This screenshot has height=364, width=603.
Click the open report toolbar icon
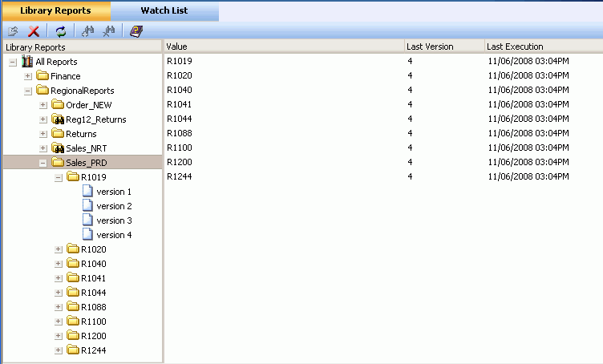pos(13,31)
